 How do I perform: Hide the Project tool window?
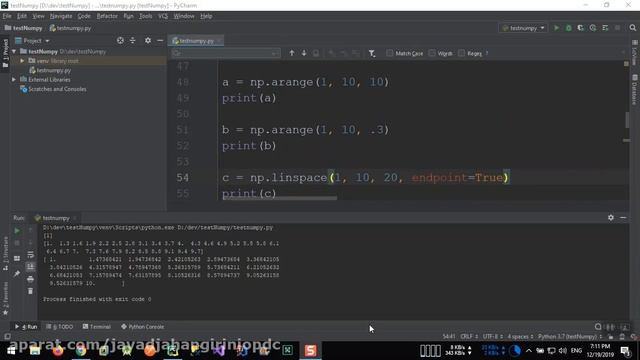[x=160, y=40]
